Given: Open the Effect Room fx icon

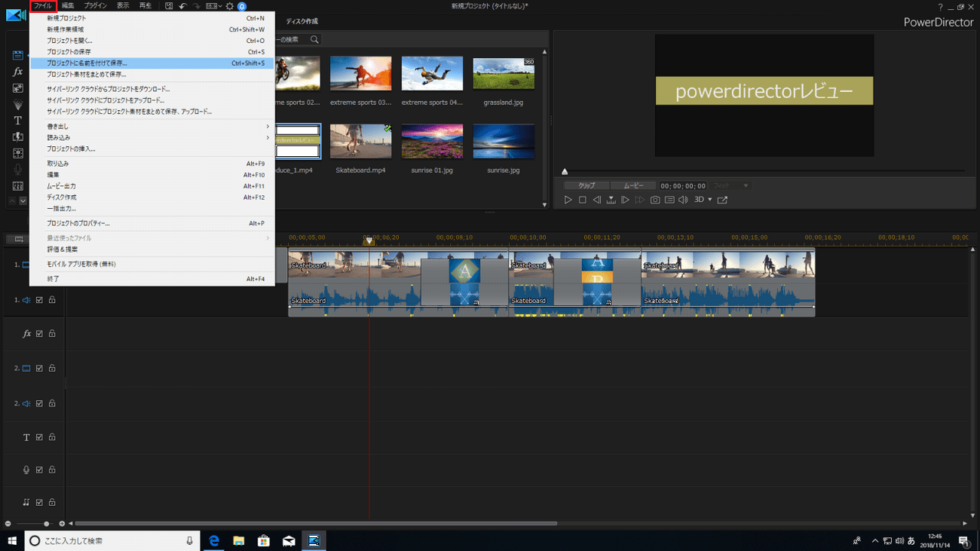Looking at the screenshot, I should coord(18,71).
